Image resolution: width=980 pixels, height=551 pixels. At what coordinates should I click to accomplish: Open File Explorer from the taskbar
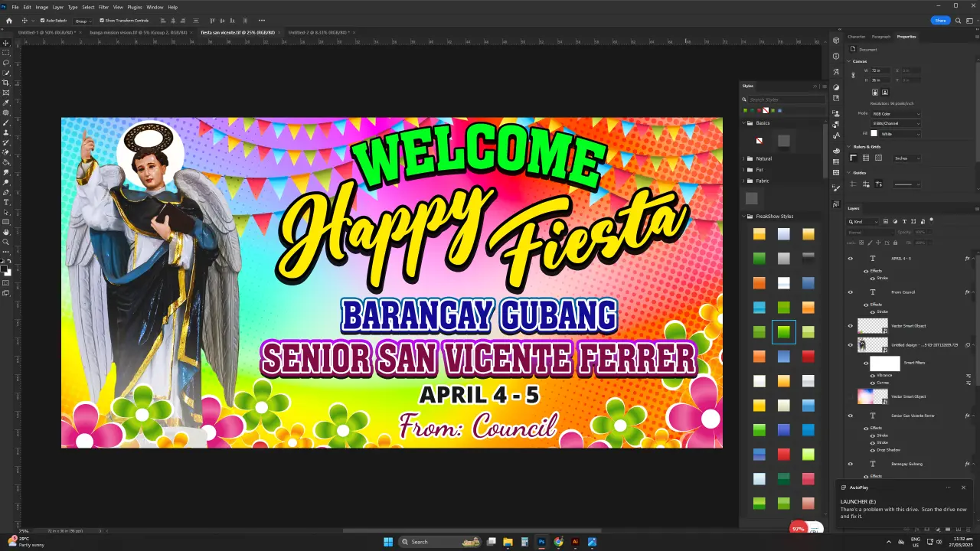[508, 542]
